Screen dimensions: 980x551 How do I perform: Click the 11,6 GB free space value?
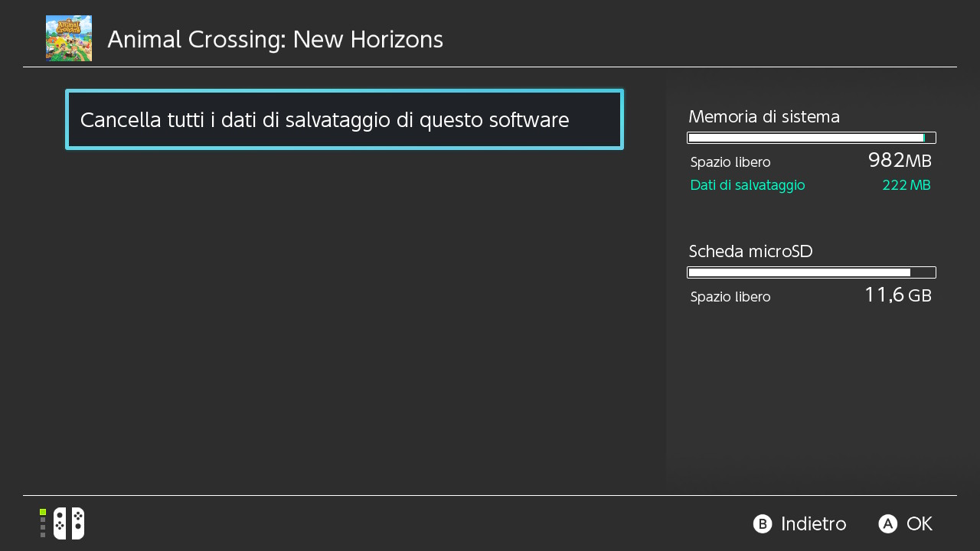coord(897,295)
